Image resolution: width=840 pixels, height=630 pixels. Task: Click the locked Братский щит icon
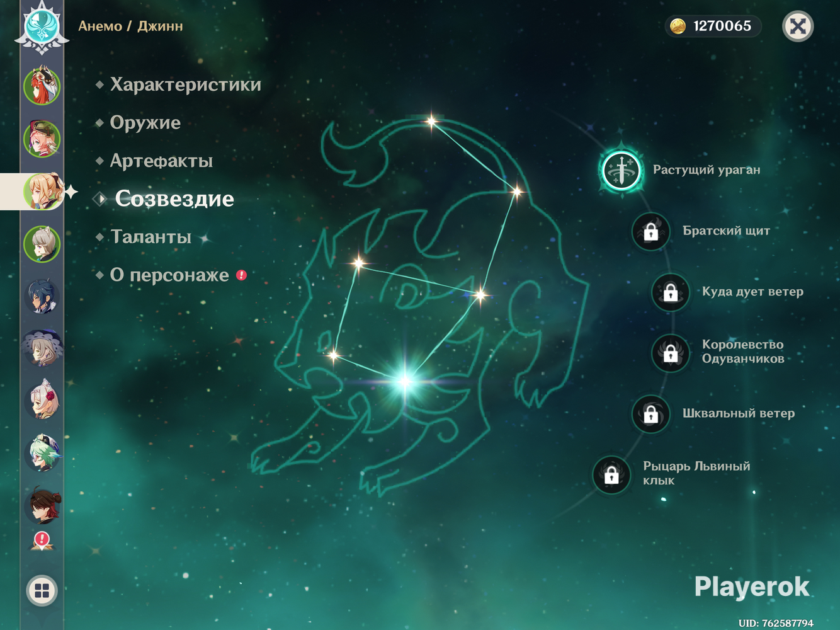click(650, 232)
